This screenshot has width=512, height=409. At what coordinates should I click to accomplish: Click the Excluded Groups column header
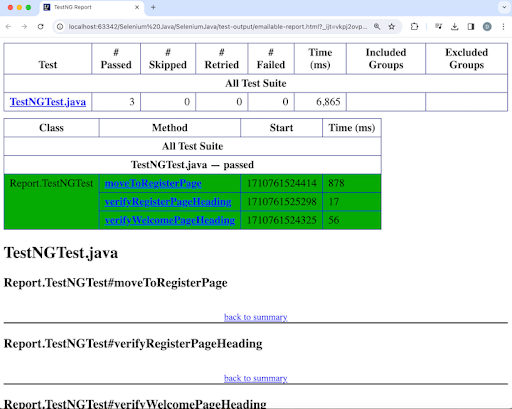click(x=466, y=59)
